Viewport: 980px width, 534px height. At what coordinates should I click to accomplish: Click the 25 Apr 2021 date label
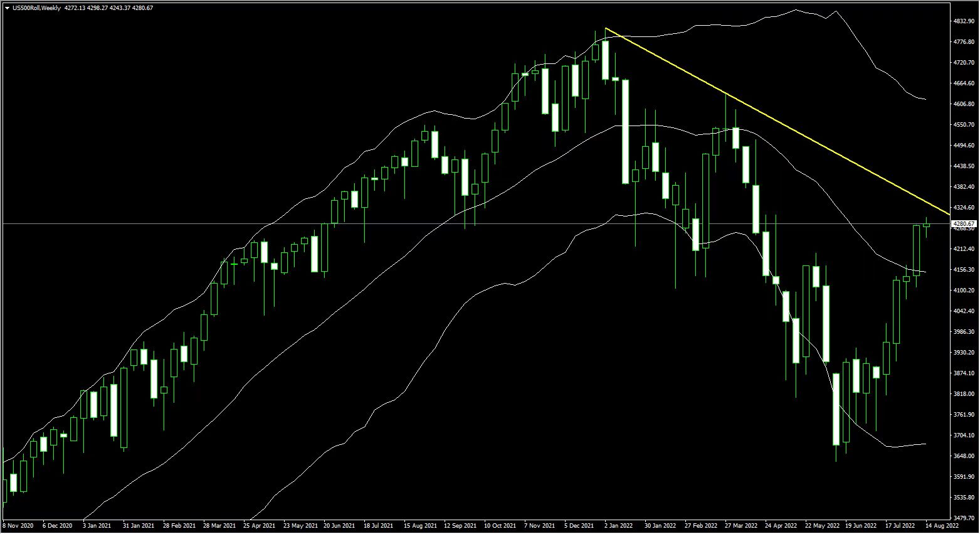259,526
